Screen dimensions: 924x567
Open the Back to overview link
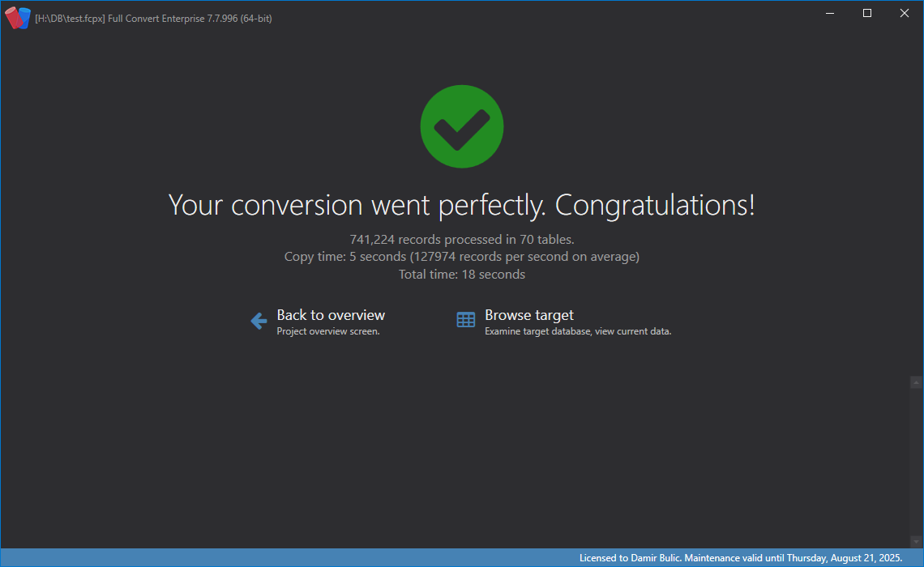331,315
